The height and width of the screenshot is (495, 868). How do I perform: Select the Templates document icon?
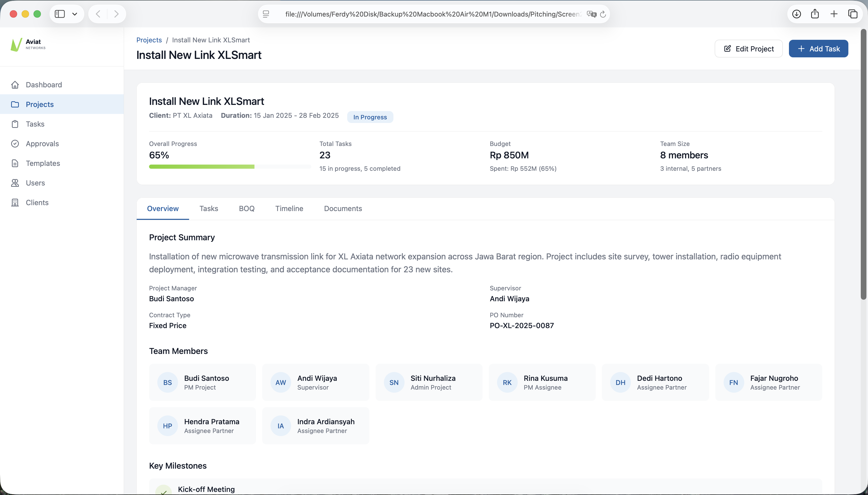coord(15,164)
